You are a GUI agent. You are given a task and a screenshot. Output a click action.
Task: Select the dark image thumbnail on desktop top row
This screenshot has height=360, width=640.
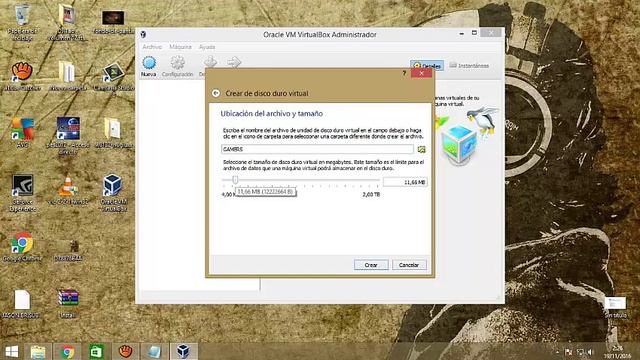tap(113, 21)
